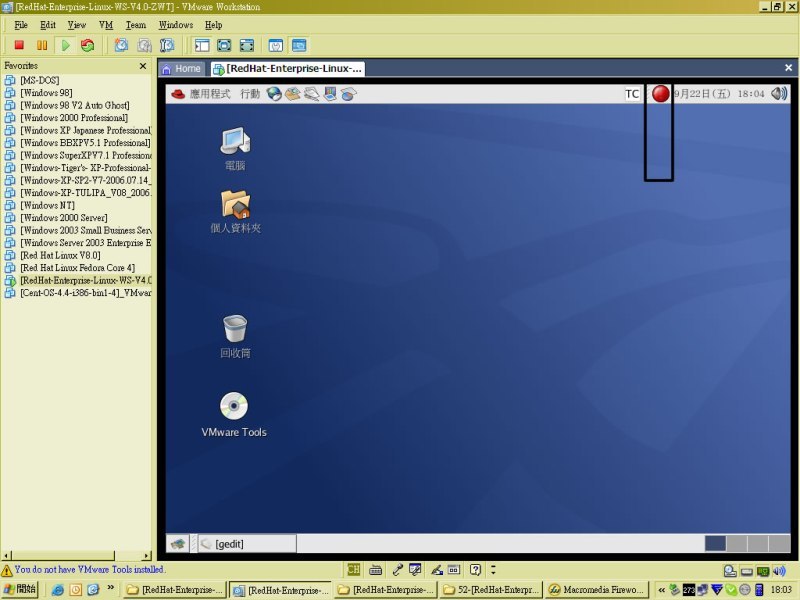Image resolution: width=800 pixels, height=600 pixels.
Task: Launch the email client icon in guest panel
Action: tap(293, 94)
